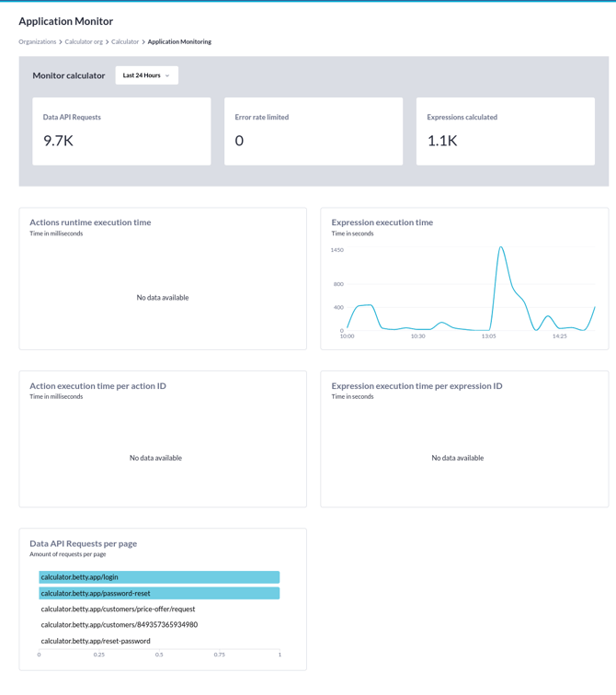Select the customers/price-offer/request row
The image size is (616, 695).
coord(118,609)
